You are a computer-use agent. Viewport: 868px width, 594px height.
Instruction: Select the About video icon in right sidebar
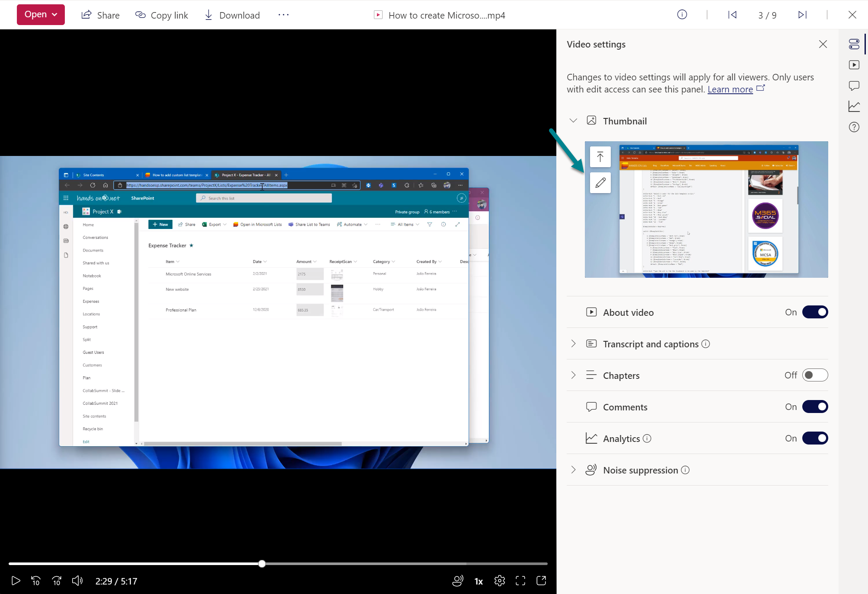coord(854,65)
